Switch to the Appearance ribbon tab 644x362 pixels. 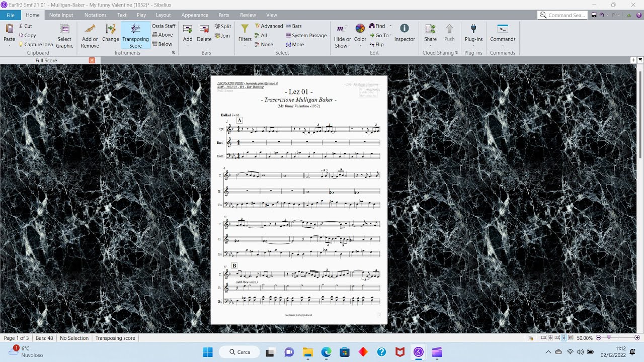pos(195,15)
